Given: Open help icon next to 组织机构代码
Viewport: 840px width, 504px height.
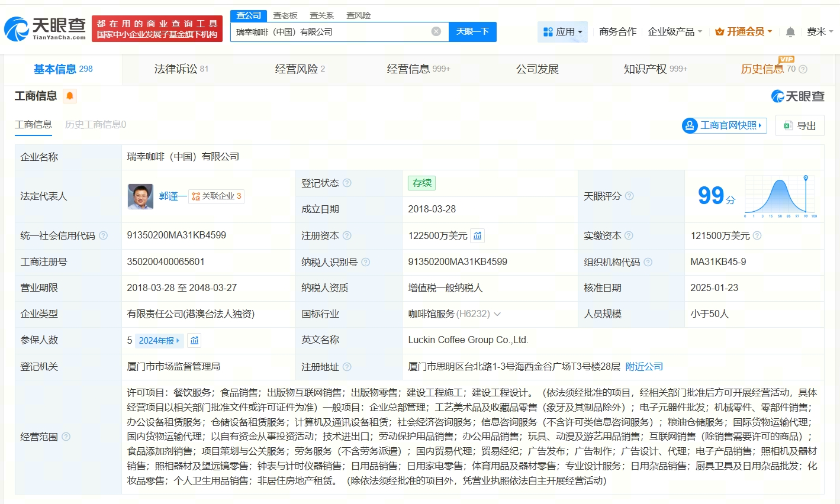Looking at the screenshot, I should tap(648, 262).
